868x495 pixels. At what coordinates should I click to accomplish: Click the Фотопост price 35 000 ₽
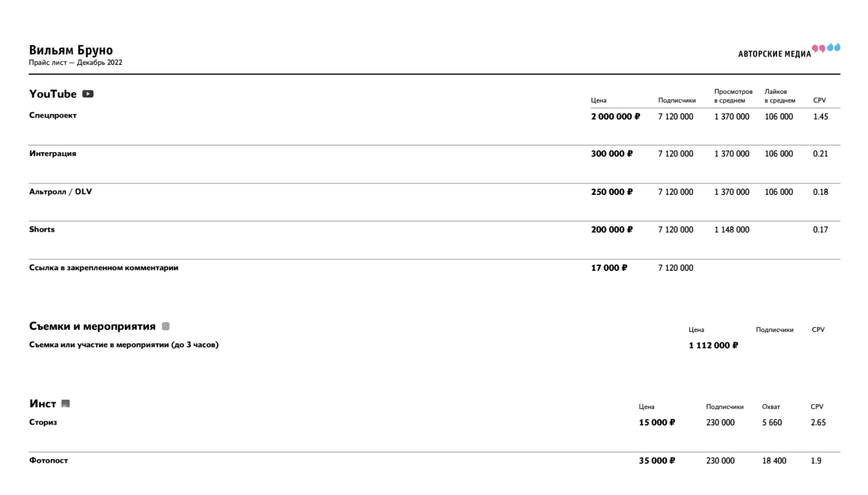pyautogui.click(x=657, y=461)
